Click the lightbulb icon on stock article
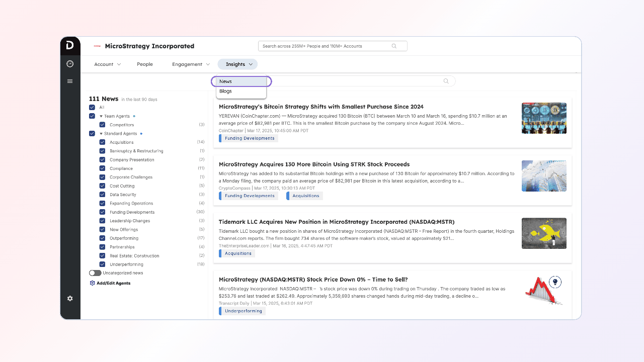Viewport: 644px width, 362px height. 555,282
